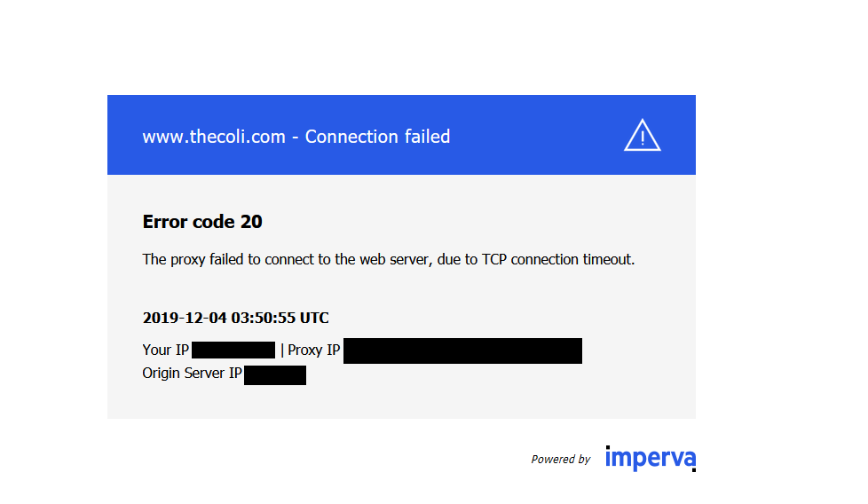Click the warning triangle icon
The height and width of the screenshot is (504, 868).
point(642,135)
